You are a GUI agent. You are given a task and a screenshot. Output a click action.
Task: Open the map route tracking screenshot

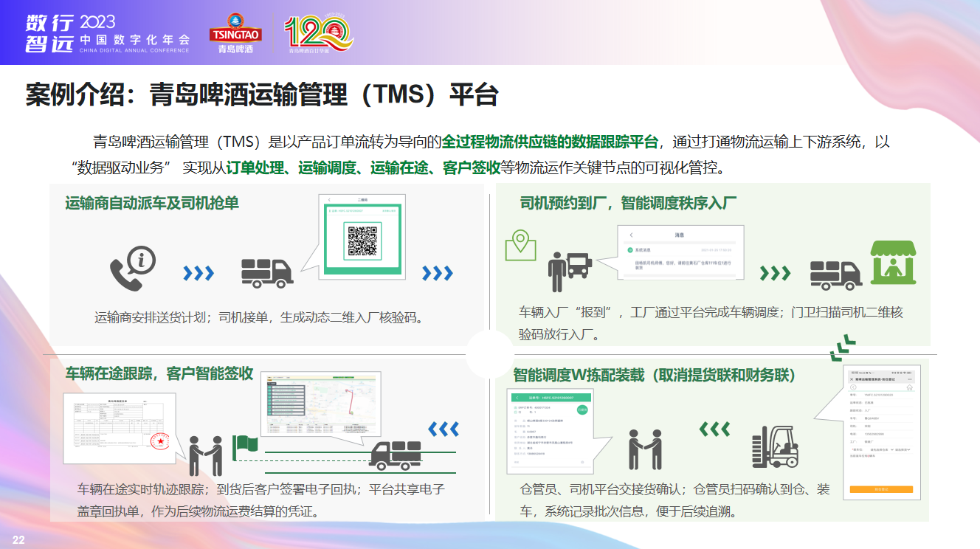coord(320,404)
